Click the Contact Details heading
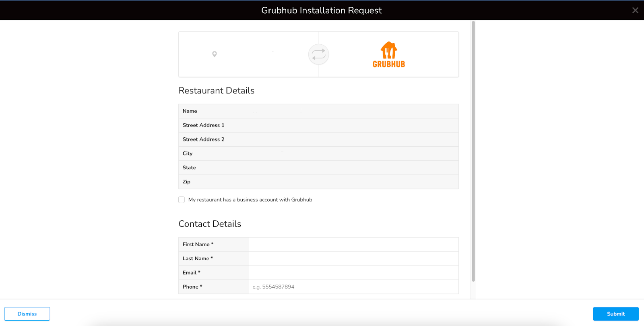The height and width of the screenshot is (326, 644). [210, 224]
